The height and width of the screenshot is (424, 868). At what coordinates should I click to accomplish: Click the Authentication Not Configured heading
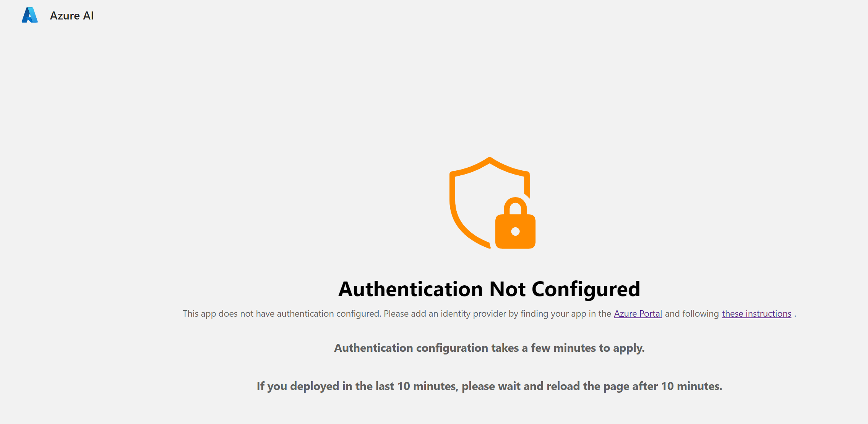click(489, 289)
